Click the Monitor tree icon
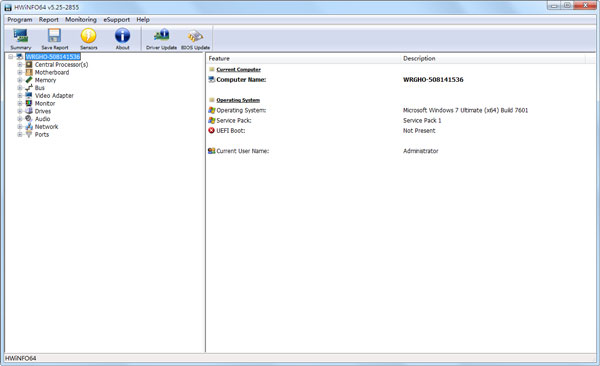Screen dimensions: 600x366 [29, 103]
